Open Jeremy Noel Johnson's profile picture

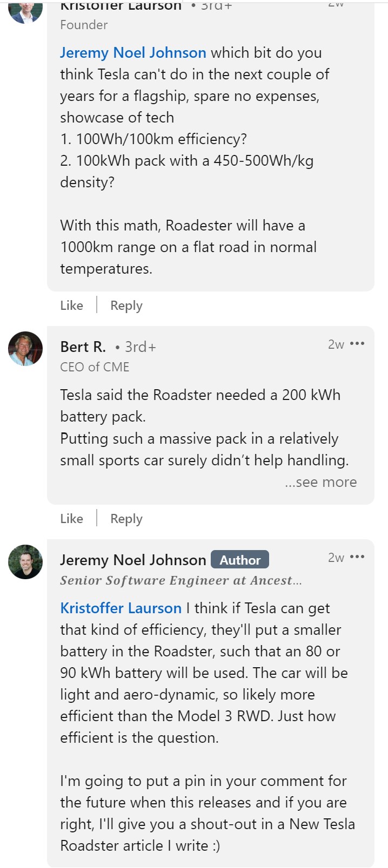26,562
